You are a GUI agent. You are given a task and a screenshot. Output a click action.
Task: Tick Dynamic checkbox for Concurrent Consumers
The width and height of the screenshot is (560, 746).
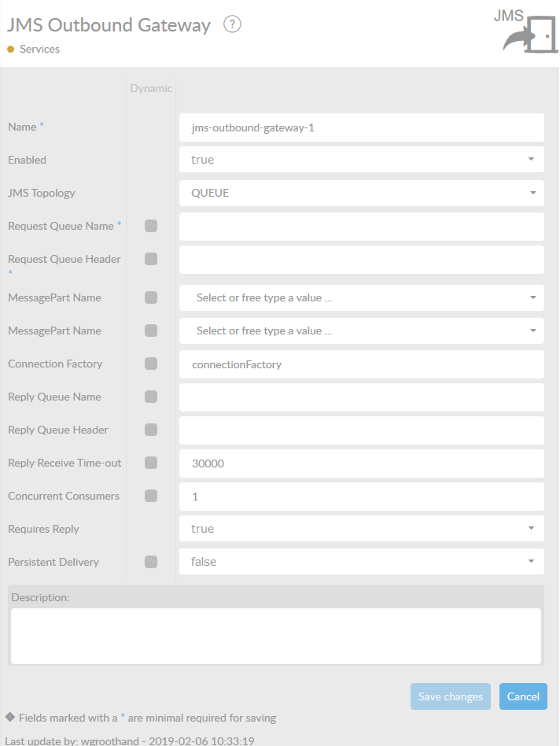151,496
